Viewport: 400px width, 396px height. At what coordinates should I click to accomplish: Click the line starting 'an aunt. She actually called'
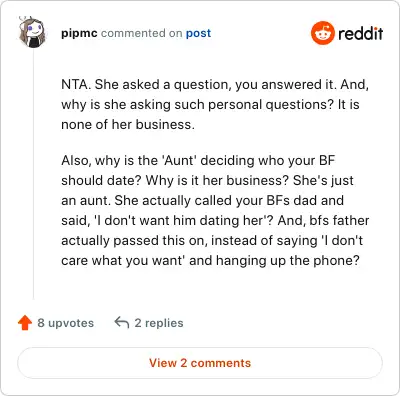pos(202,200)
